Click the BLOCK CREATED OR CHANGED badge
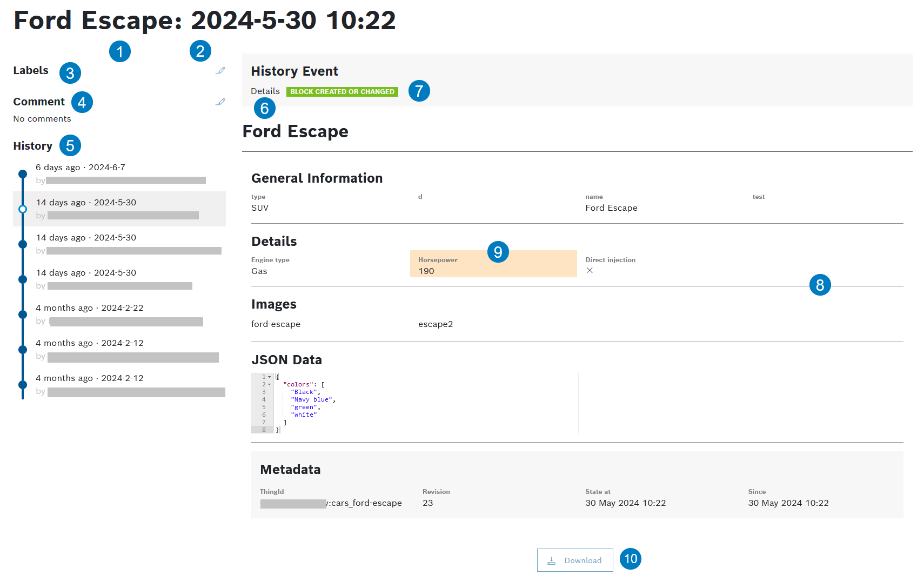 pyautogui.click(x=342, y=92)
